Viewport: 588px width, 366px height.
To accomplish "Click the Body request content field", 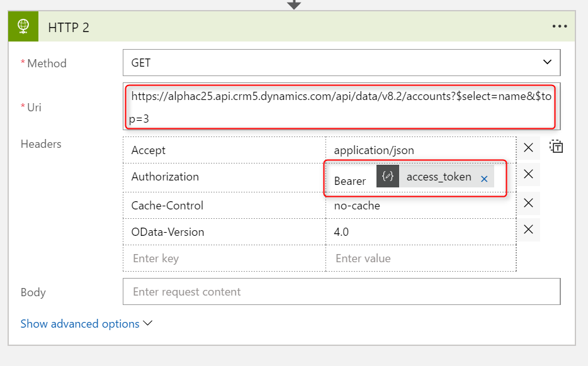I will [x=341, y=292].
